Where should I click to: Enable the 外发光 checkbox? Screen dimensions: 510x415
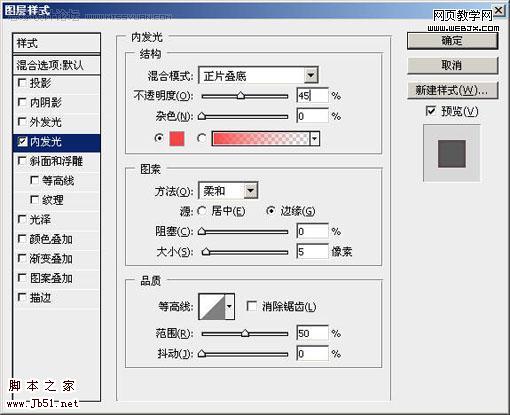tap(22, 122)
